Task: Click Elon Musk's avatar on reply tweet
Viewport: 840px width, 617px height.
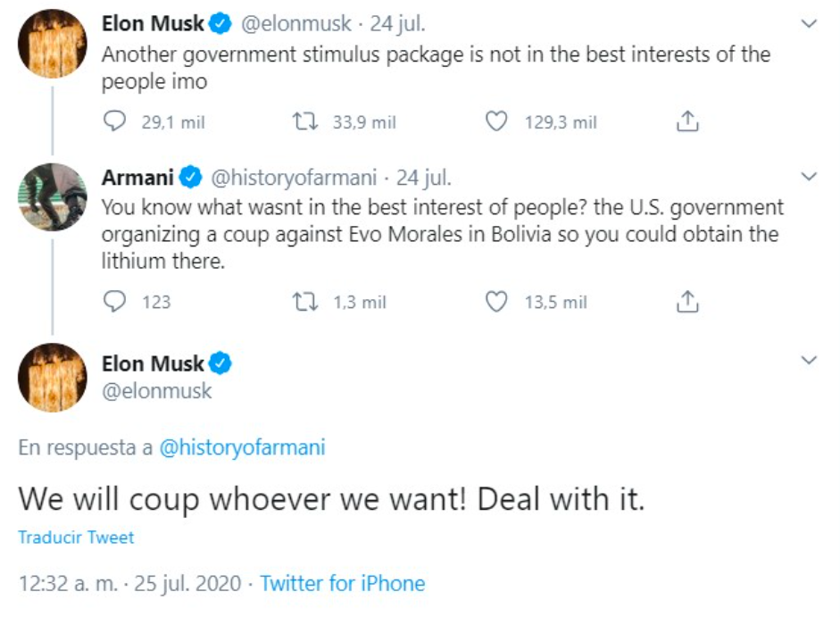Action: point(53,378)
